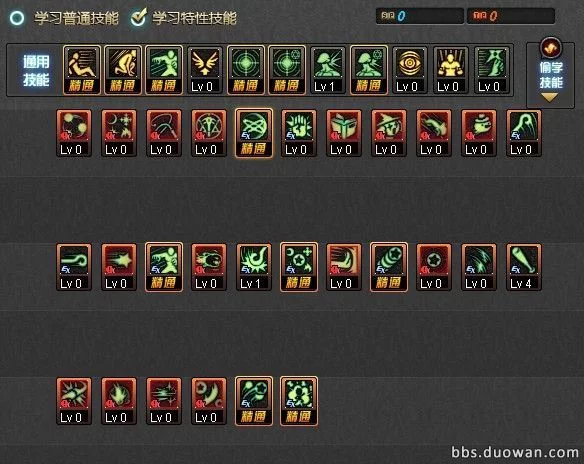Click the round 偷学技能 swap icon
584x464 pixels.
[550, 47]
